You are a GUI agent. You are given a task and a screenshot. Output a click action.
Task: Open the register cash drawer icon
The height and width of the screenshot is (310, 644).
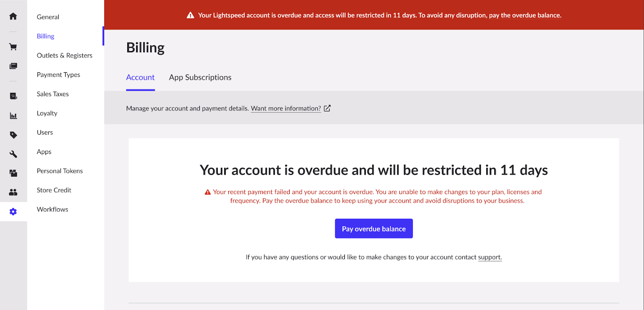(13, 66)
